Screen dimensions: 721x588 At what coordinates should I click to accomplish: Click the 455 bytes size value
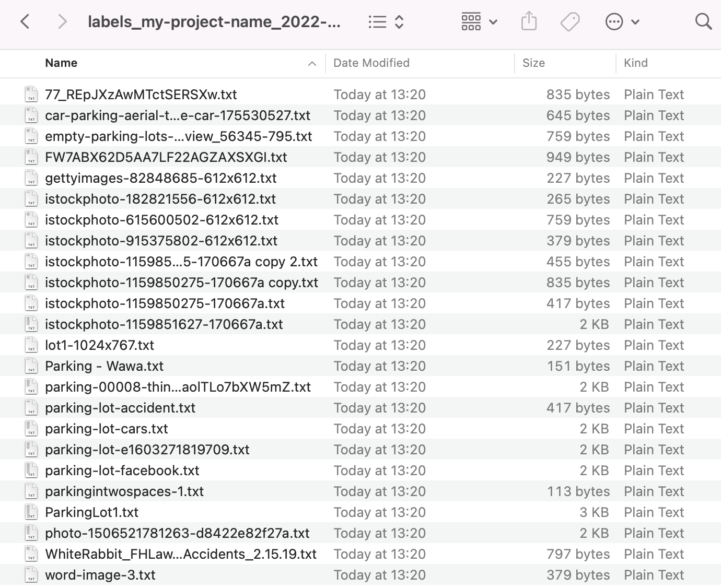click(x=578, y=262)
